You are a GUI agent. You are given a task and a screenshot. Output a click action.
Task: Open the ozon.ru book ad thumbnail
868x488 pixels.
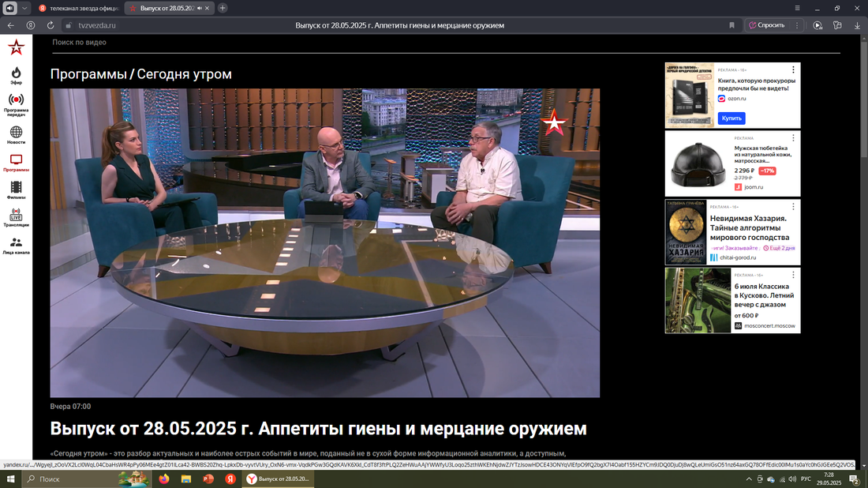tap(689, 96)
